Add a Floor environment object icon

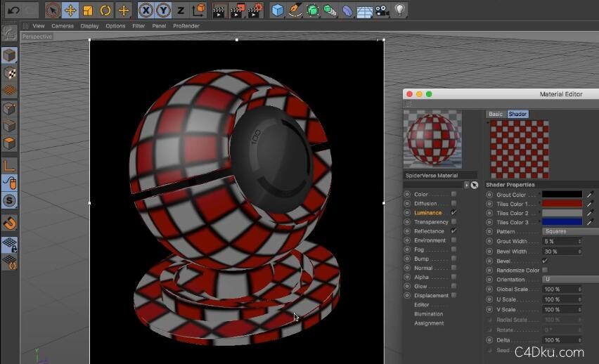(x=364, y=11)
